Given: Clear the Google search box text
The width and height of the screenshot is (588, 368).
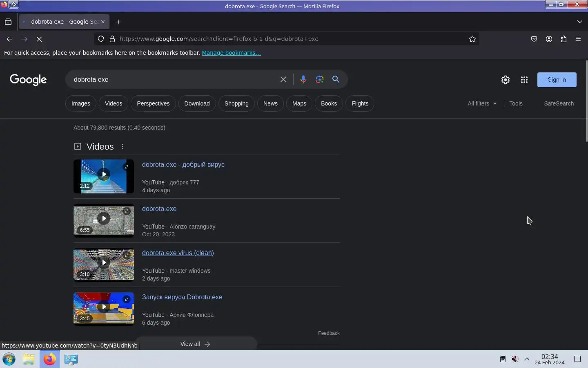Looking at the screenshot, I should (283, 79).
